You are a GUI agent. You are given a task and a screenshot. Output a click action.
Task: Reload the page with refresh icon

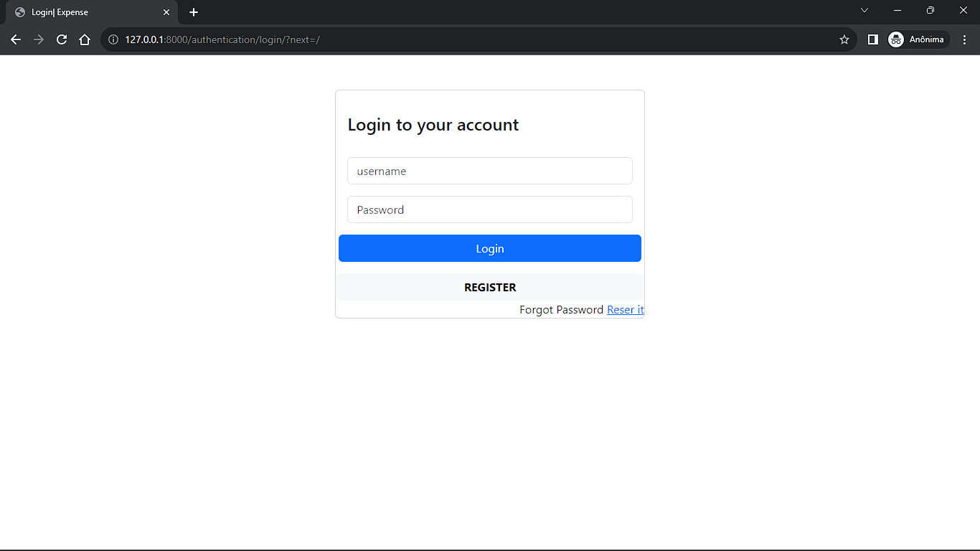coord(62,39)
